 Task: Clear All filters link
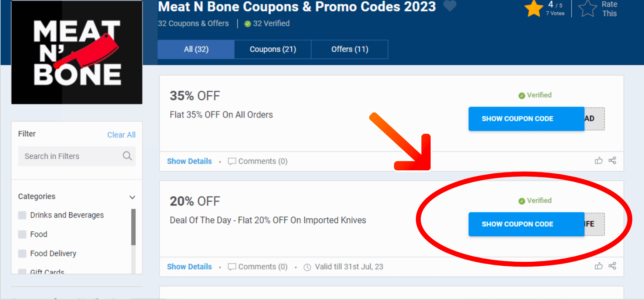click(x=121, y=135)
